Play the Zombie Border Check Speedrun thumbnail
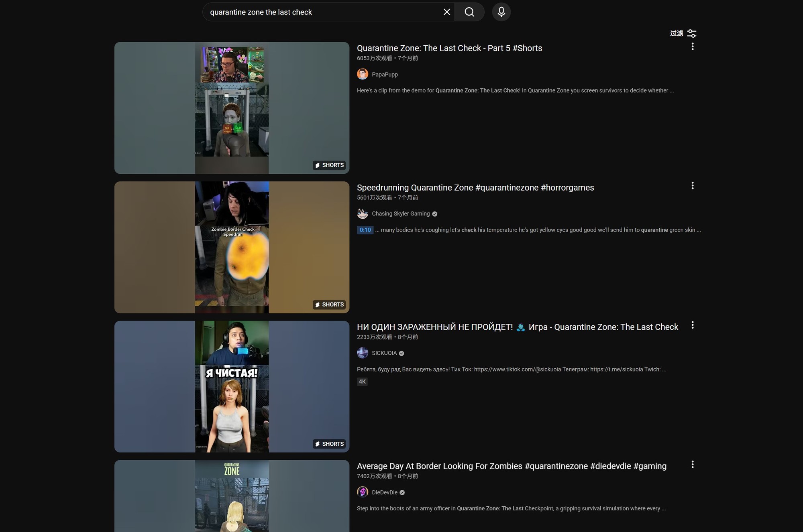 click(232, 247)
